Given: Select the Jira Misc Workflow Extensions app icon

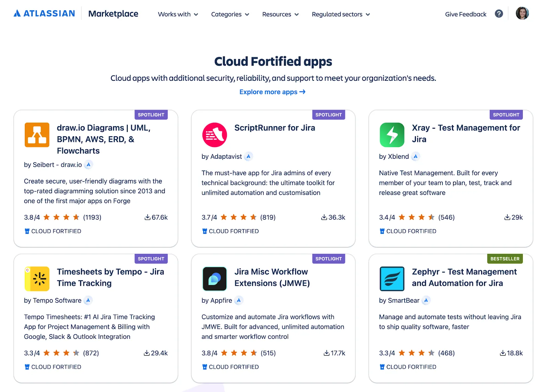Looking at the screenshot, I should (214, 279).
